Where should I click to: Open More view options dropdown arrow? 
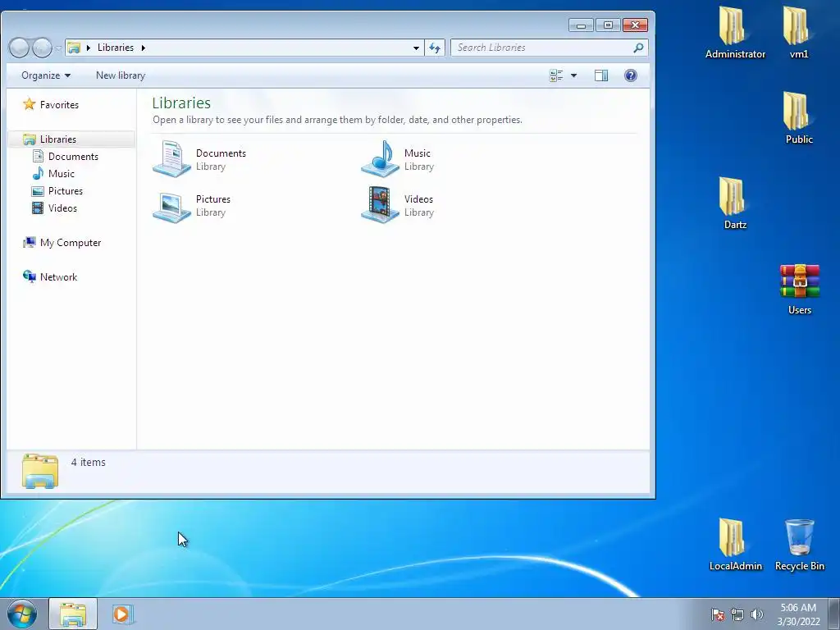tap(573, 75)
